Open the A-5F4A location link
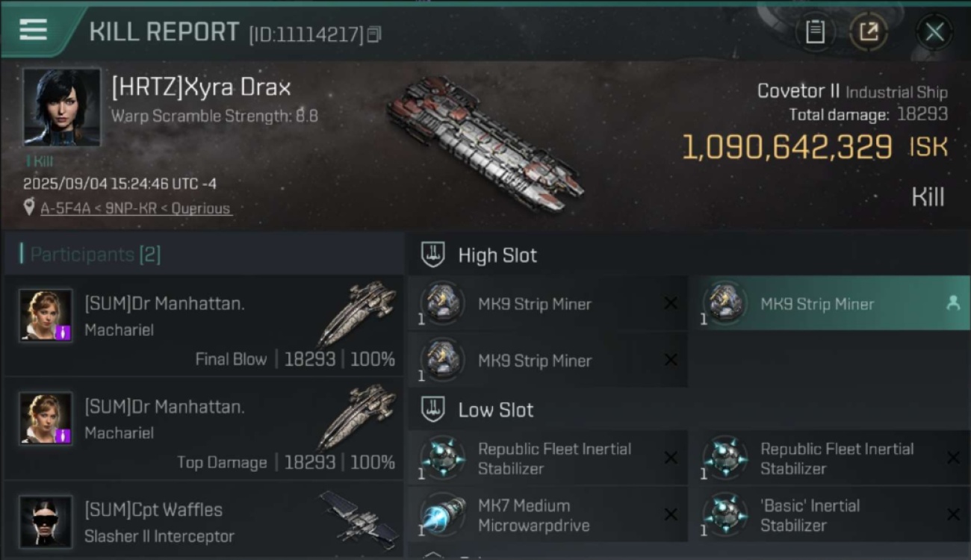971x560 pixels. tap(135, 208)
